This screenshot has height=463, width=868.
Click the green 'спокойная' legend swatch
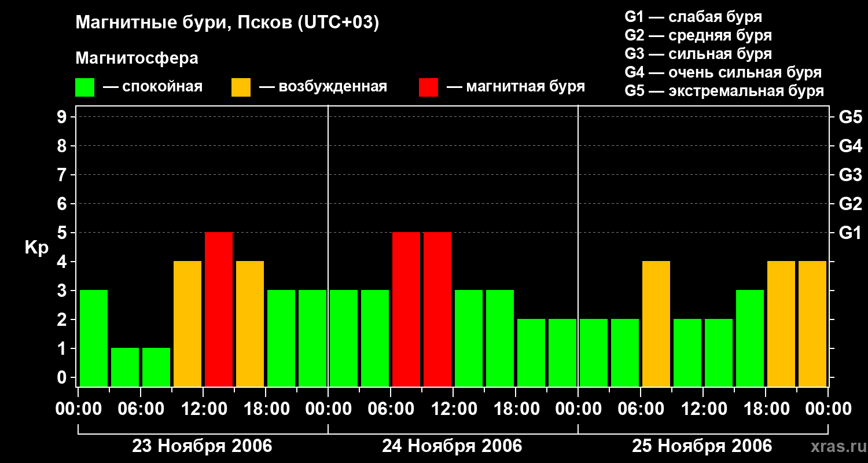[84, 87]
